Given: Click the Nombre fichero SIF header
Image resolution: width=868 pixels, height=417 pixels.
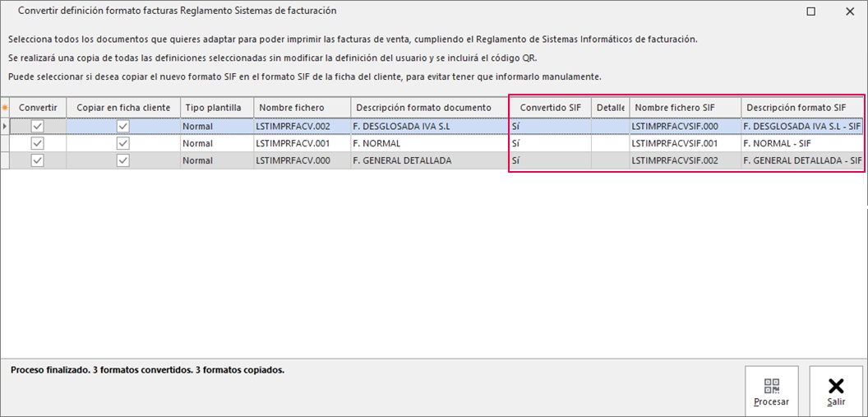Looking at the screenshot, I should point(686,108).
